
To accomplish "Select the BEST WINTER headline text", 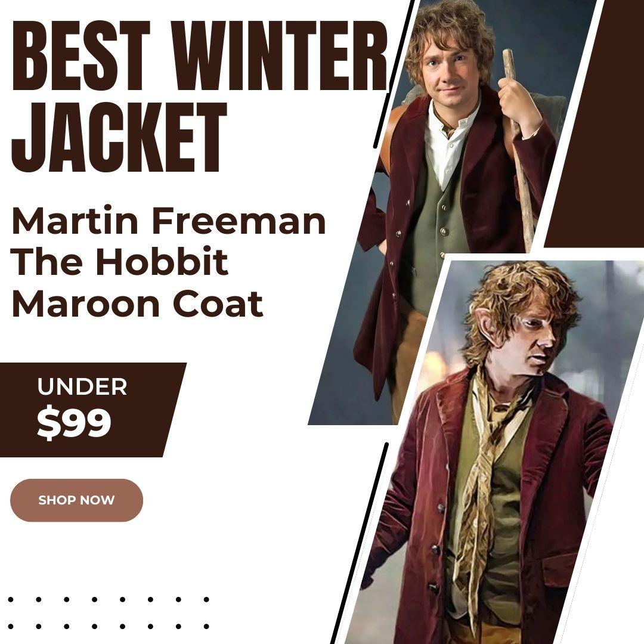I will (200, 55).
